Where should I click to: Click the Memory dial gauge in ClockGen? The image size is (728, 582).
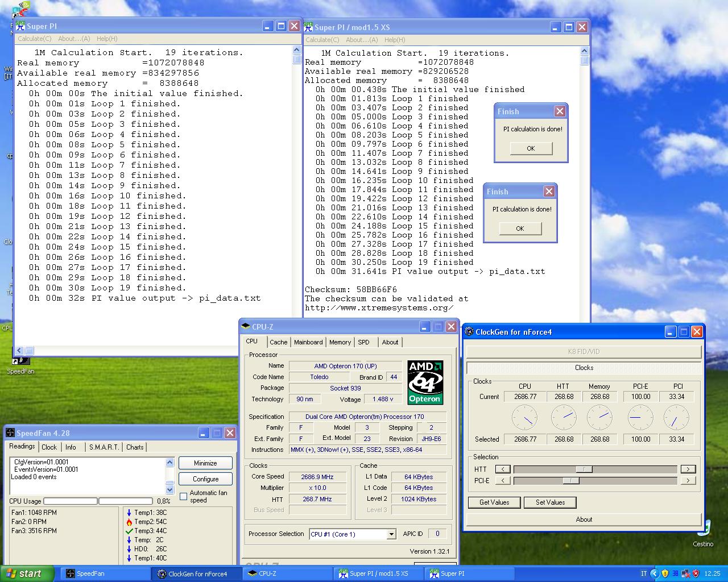click(599, 418)
